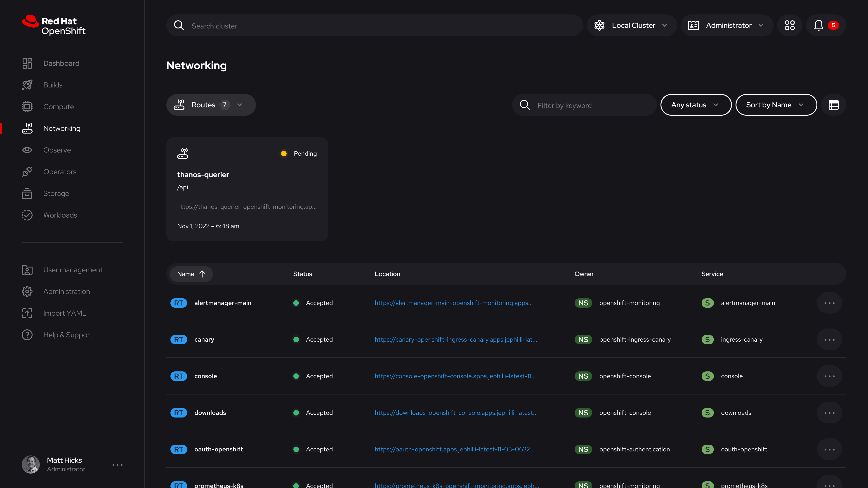This screenshot has width=868, height=488.
Task: Open Import YAML page
Action: pos(65,313)
